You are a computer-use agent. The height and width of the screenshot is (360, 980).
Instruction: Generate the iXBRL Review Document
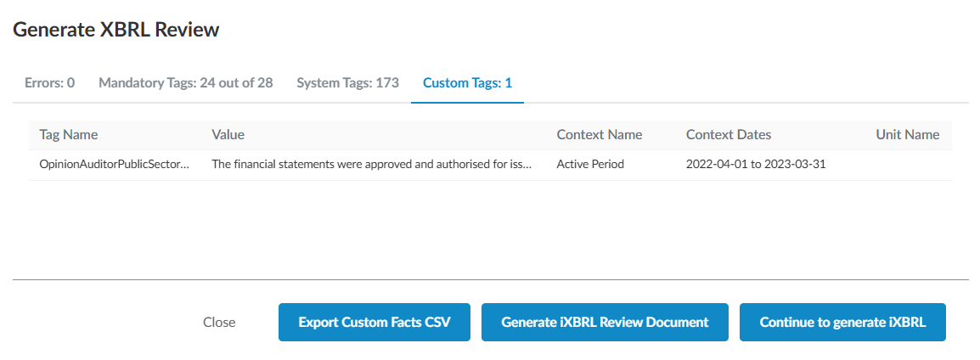[605, 323]
